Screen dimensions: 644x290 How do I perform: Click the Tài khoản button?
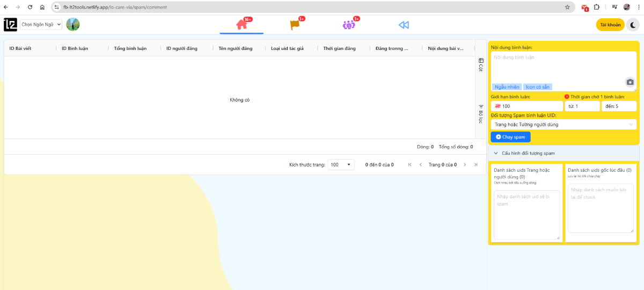click(x=610, y=25)
